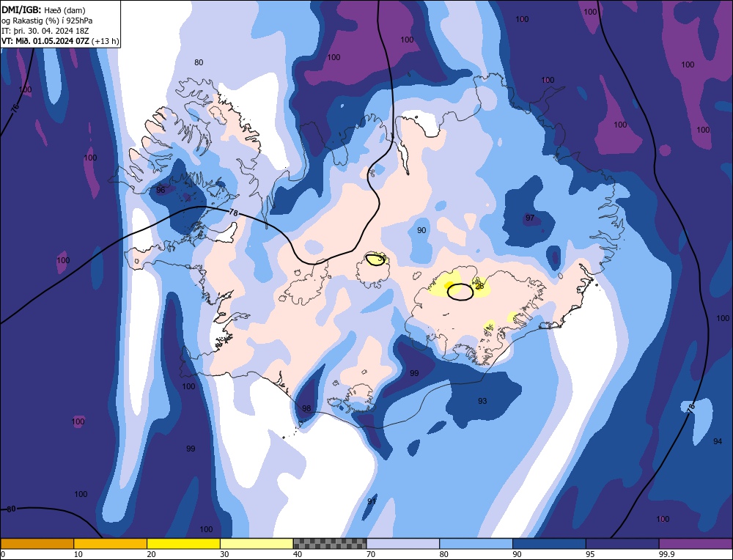This screenshot has height=560, width=733.
Task: Click the navy 95–99.9 legend swatch
Action: pyautogui.click(x=622, y=543)
